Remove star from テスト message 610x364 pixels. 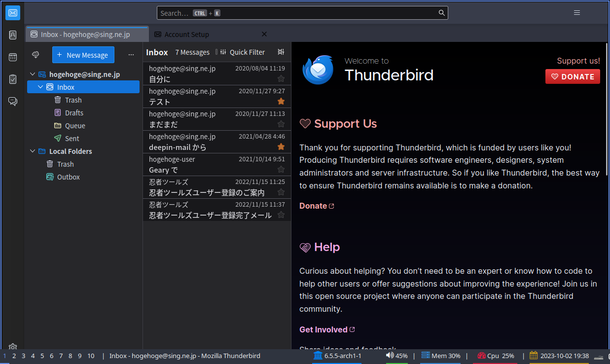[281, 101]
